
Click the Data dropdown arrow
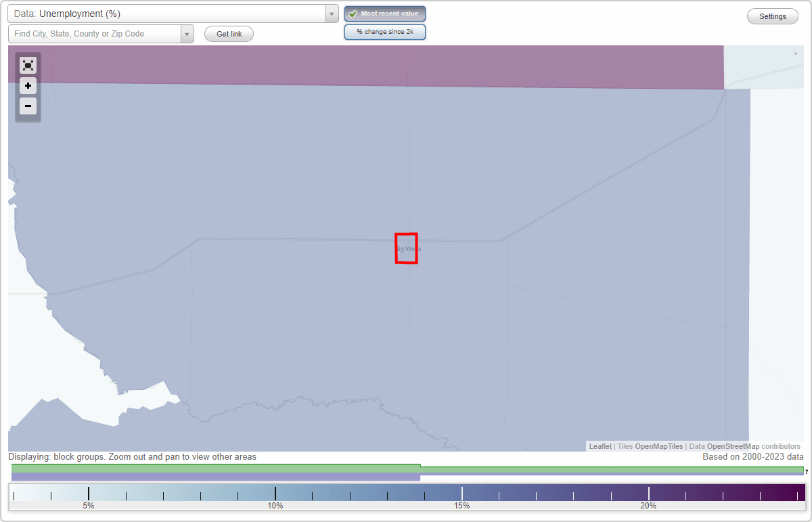pyautogui.click(x=331, y=13)
